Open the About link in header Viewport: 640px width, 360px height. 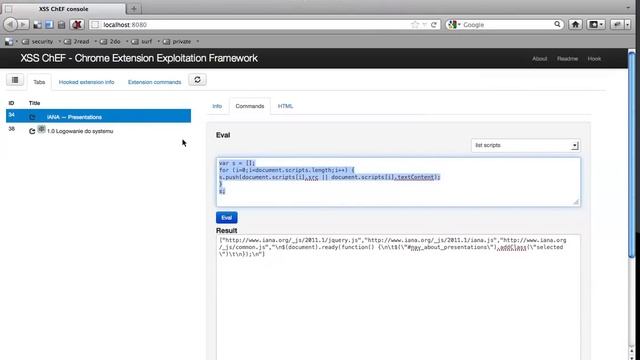coord(540,59)
